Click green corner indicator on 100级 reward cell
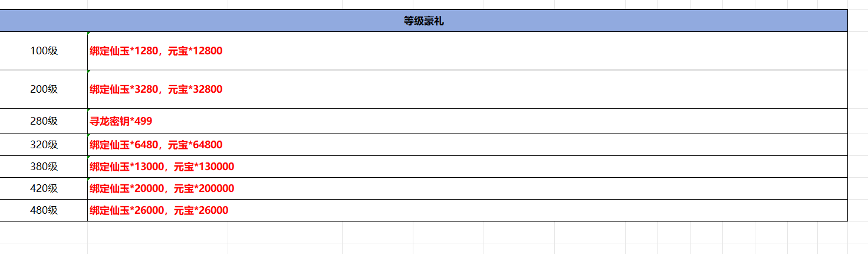868x254 pixels. point(89,33)
